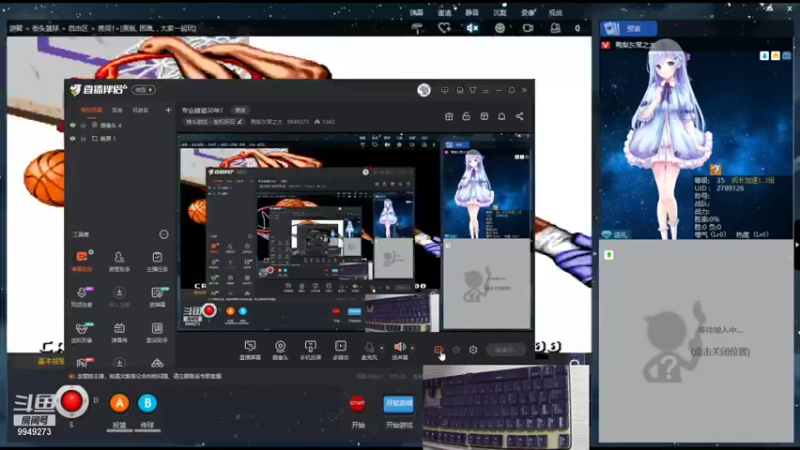Screen dimensions: 800x450
Task: Open live settings gear in companion toolbar
Action: pyautogui.click(x=473, y=349)
